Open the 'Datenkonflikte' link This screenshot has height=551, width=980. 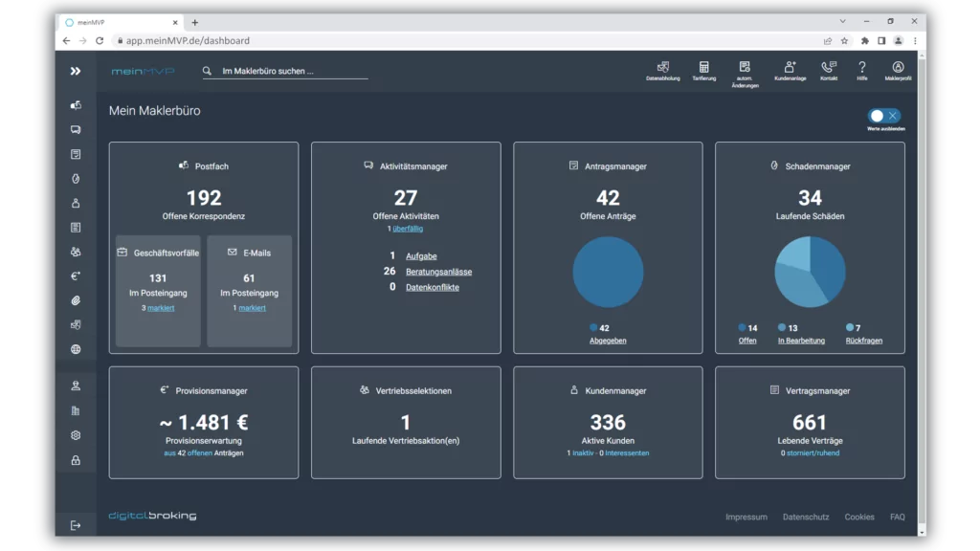(x=433, y=287)
